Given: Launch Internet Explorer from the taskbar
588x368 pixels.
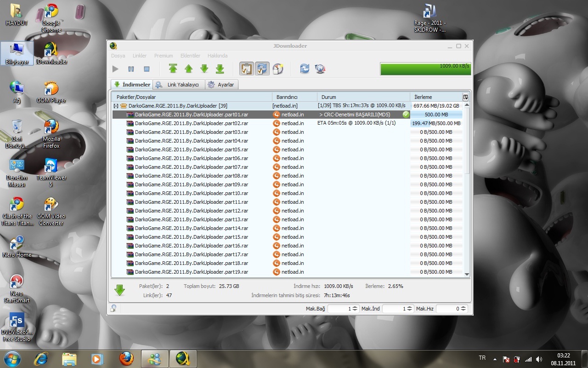Looking at the screenshot, I should 41,359.
